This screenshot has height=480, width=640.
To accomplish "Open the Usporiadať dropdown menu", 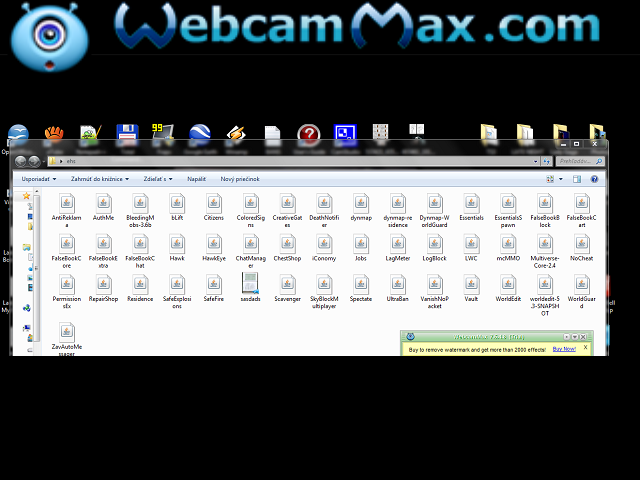I will [39, 179].
